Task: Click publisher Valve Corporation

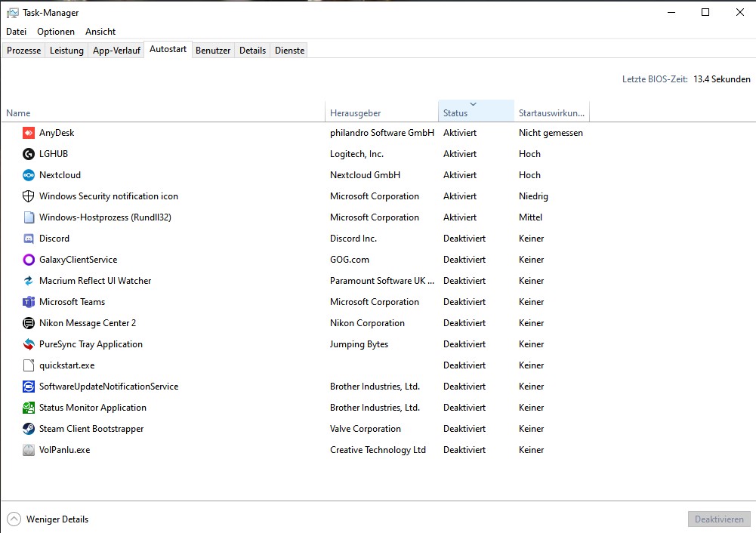Action: tap(365, 428)
